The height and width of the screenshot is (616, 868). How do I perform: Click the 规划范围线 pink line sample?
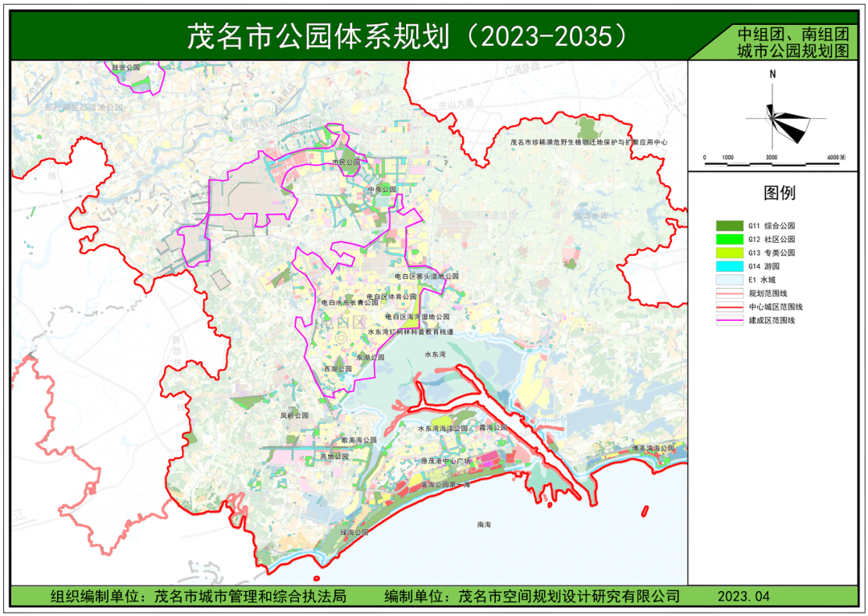[x=729, y=293]
